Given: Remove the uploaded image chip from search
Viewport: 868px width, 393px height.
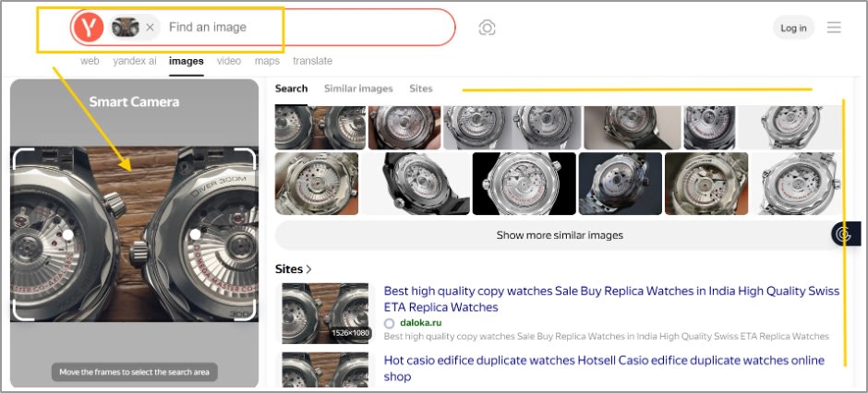Looking at the screenshot, I should pos(150,27).
